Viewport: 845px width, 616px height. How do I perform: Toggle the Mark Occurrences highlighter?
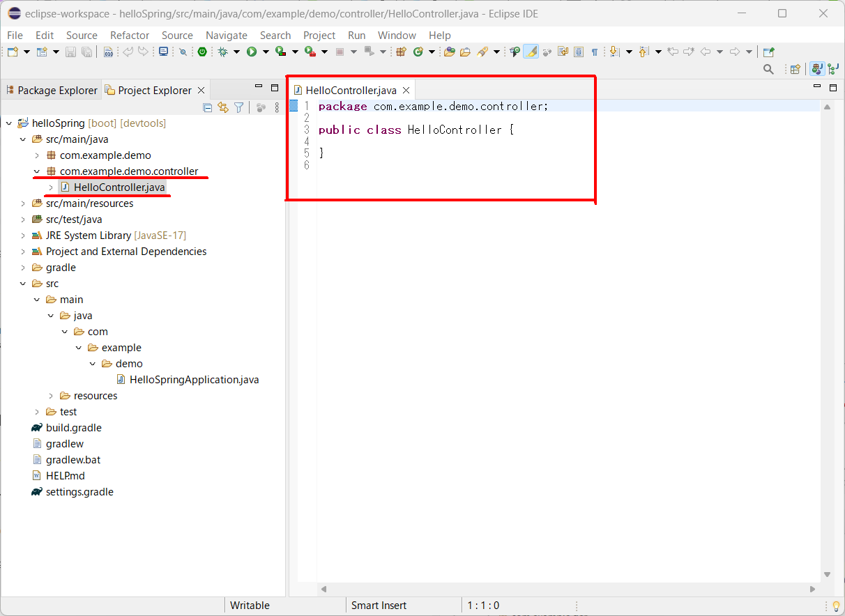[x=531, y=52]
